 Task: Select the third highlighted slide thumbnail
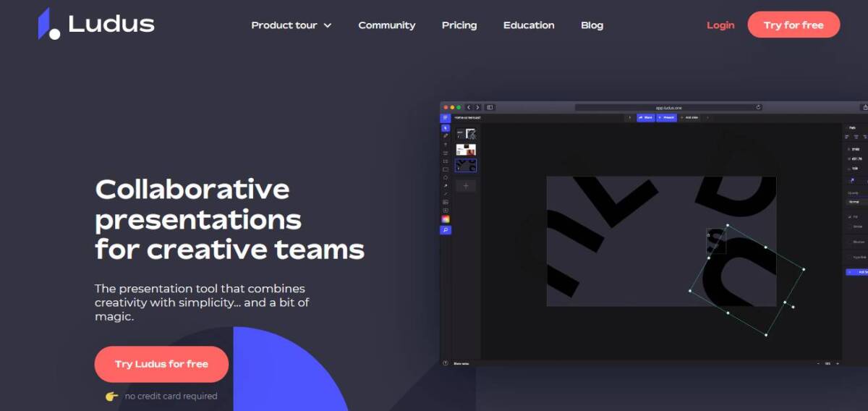(466, 166)
